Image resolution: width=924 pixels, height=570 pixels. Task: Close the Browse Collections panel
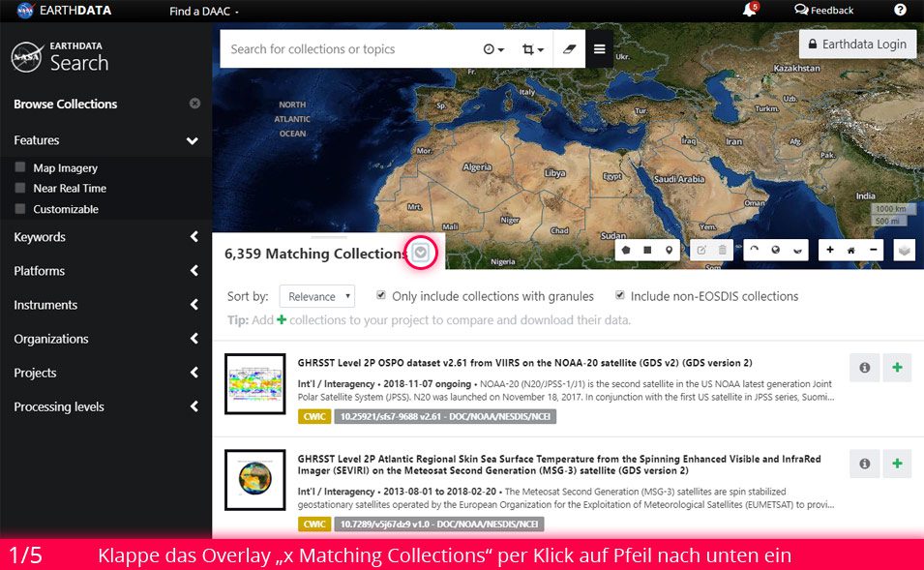(x=194, y=104)
